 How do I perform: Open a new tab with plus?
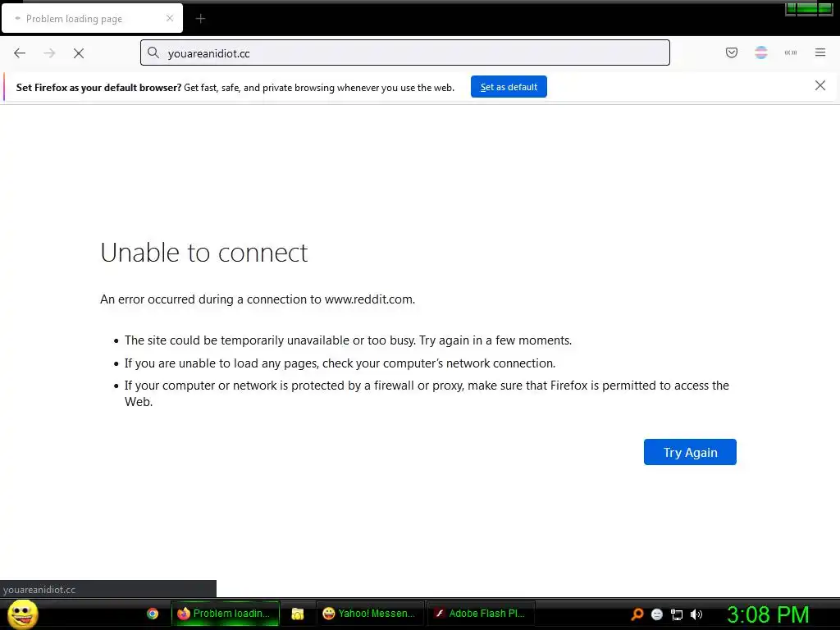(200, 19)
